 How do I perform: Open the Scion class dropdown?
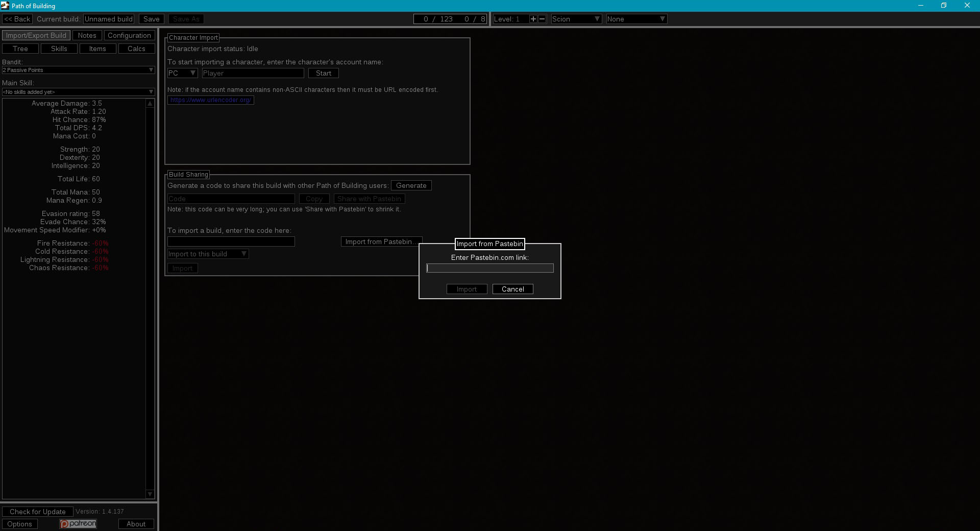576,19
